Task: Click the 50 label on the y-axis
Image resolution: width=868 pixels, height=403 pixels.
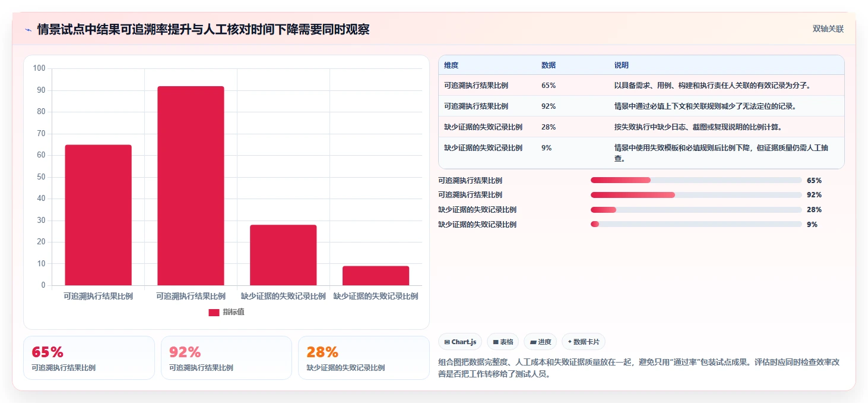Action: click(41, 177)
